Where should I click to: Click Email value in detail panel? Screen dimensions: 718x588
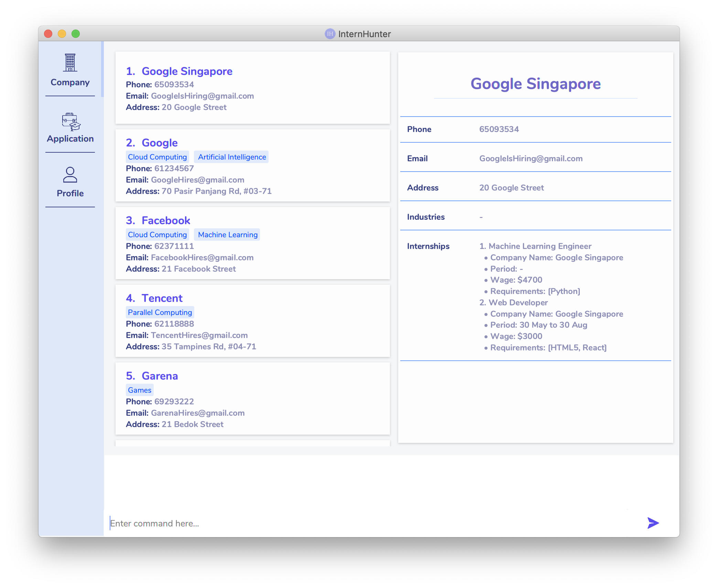(531, 159)
